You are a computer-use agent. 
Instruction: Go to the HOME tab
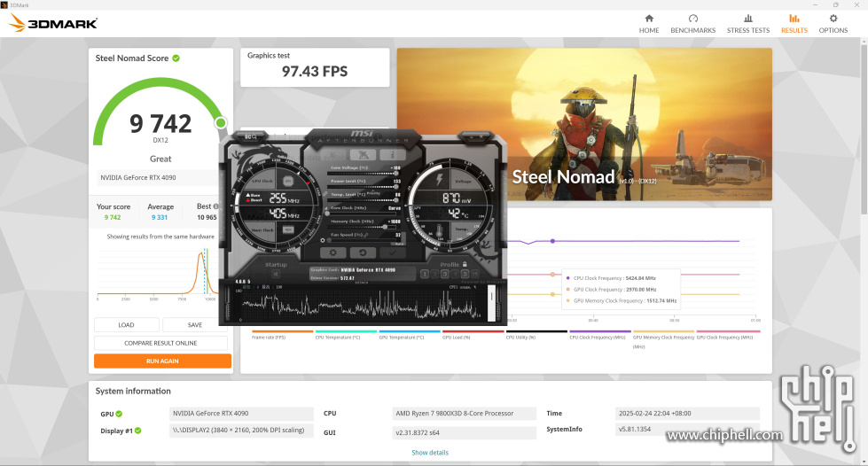[x=649, y=24]
